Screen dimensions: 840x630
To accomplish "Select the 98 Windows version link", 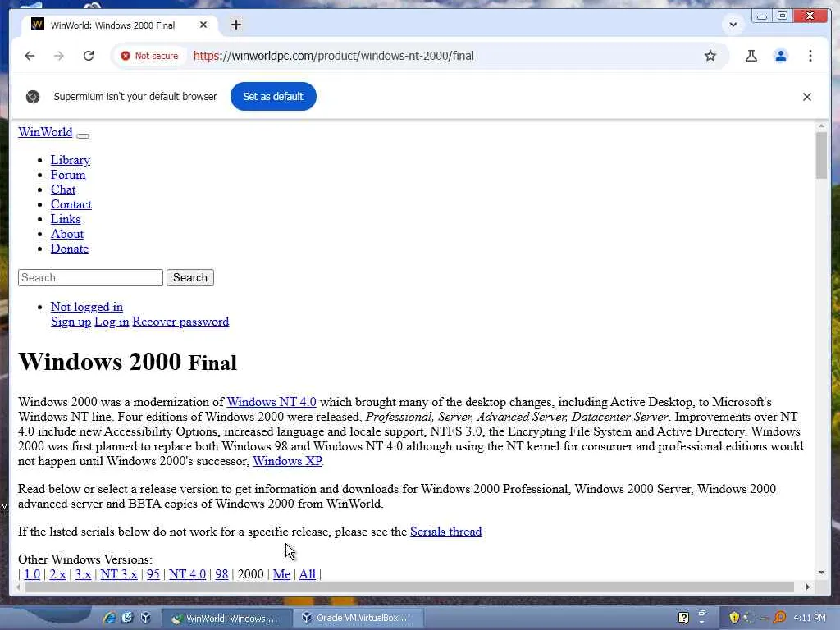I will click(x=221, y=573).
